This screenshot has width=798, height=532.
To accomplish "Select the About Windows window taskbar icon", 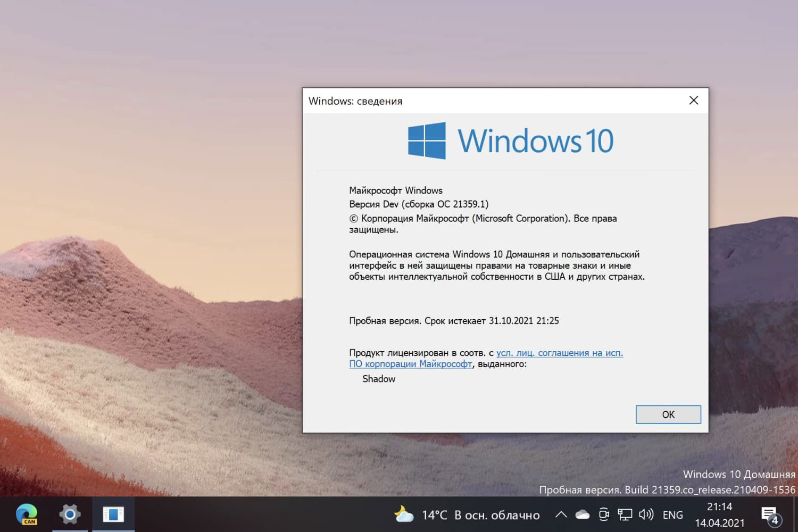I will click(113, 514).
